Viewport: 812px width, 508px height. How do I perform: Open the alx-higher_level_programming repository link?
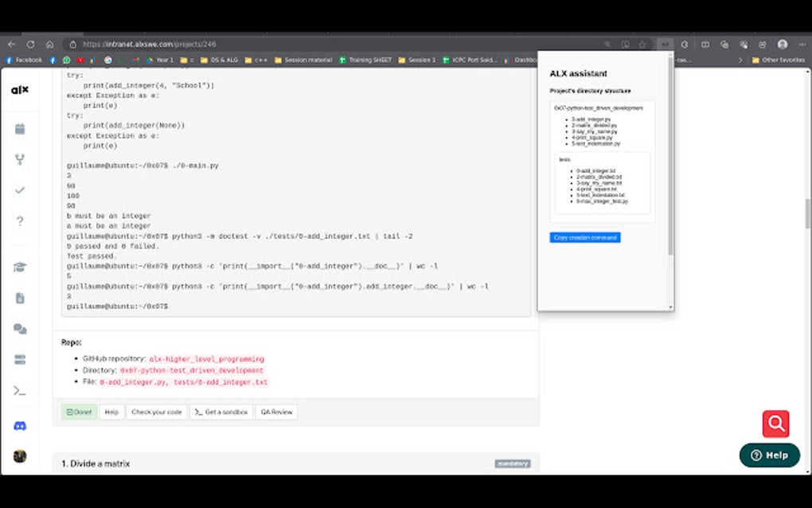click(x=206, y=358)
